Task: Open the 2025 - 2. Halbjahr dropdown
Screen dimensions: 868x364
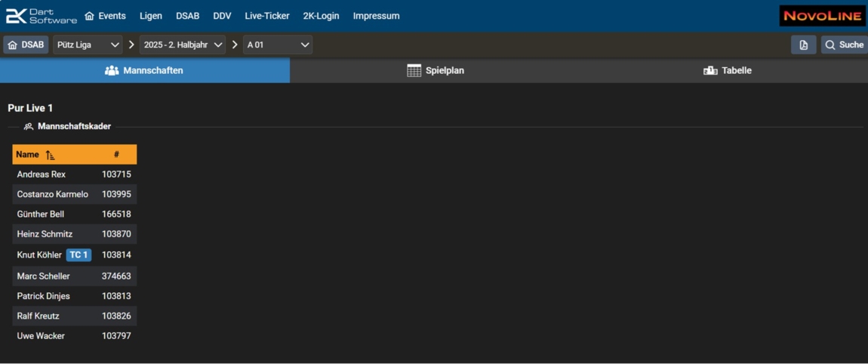Action: tap(183, 45)
